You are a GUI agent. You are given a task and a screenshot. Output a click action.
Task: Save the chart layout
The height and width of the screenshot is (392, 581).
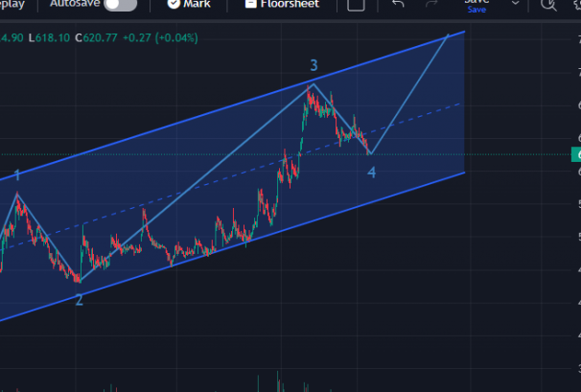pyautogui.click(x=476, y=5)
